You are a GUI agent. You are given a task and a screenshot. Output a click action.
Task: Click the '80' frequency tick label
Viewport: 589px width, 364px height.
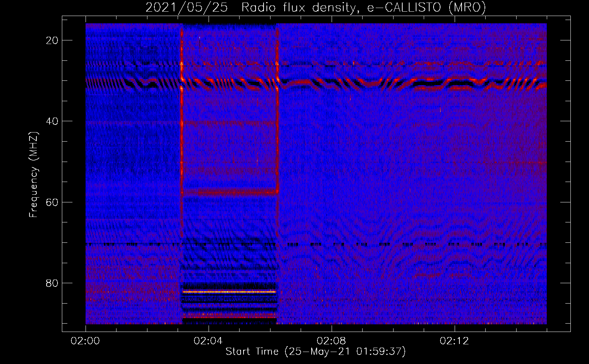click(52, 283)
